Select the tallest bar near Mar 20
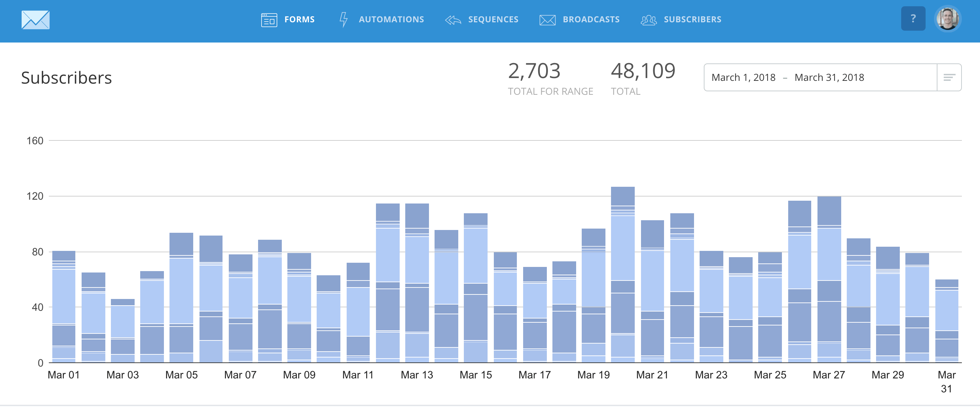Image resolution: width=980 pixels, height=407 pixels. (623, 274)
